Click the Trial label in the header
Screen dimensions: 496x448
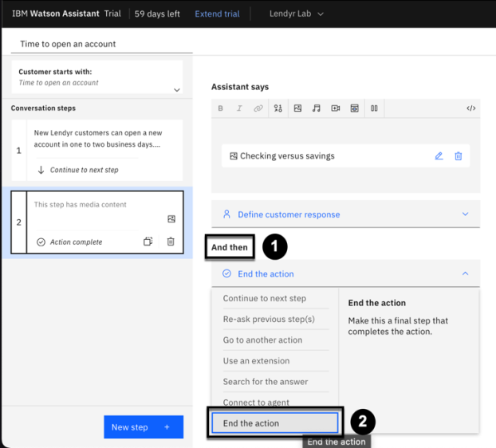112,14
